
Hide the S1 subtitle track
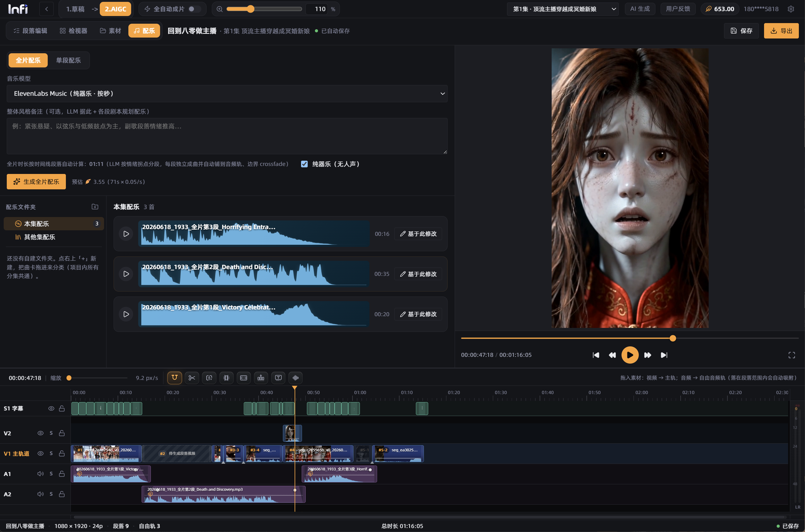[x=51, y=409]
